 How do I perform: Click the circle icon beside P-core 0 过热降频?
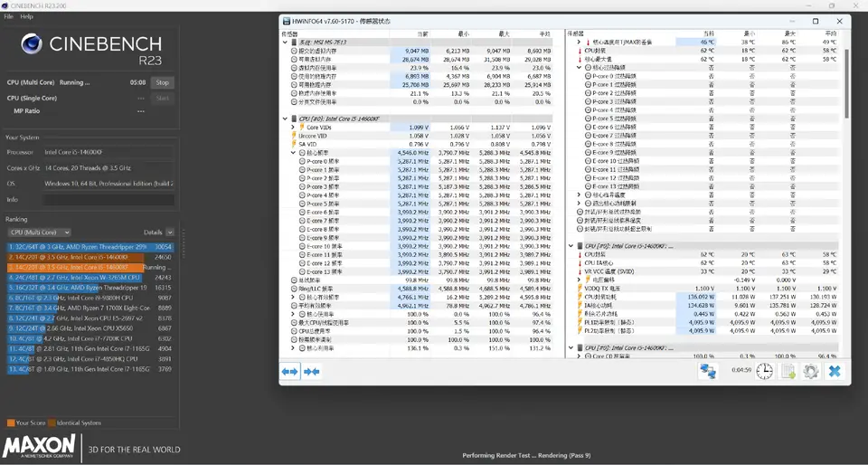(588, 76)
